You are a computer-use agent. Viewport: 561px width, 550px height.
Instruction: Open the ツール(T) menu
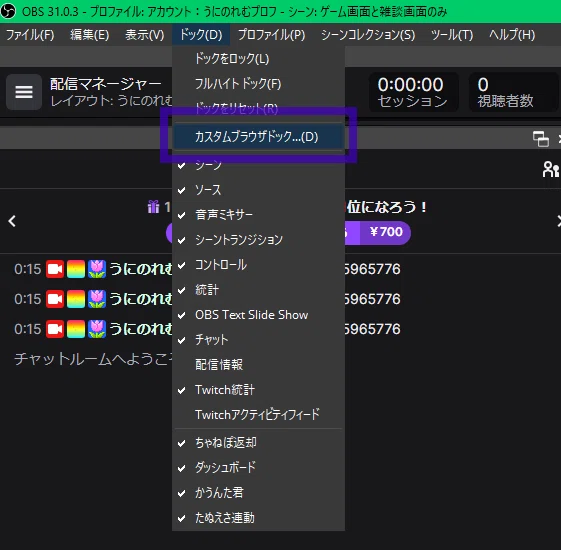click(452, 35)
